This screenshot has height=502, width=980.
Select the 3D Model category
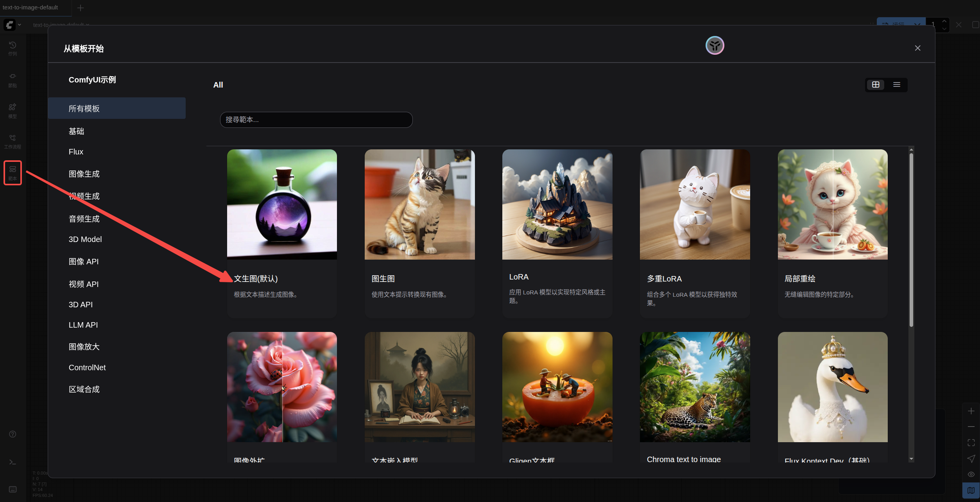pos(117,239)
